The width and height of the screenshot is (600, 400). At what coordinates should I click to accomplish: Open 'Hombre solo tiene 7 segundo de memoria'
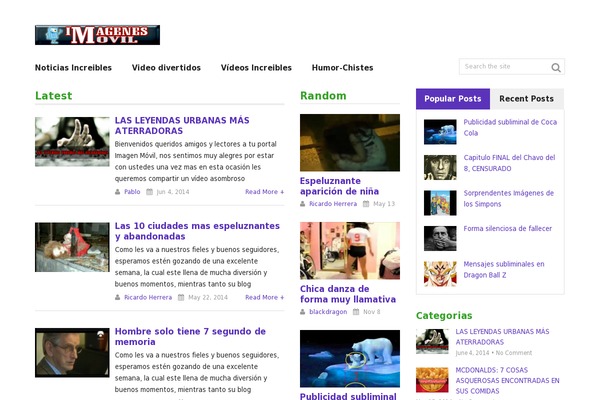coord(190,336)
